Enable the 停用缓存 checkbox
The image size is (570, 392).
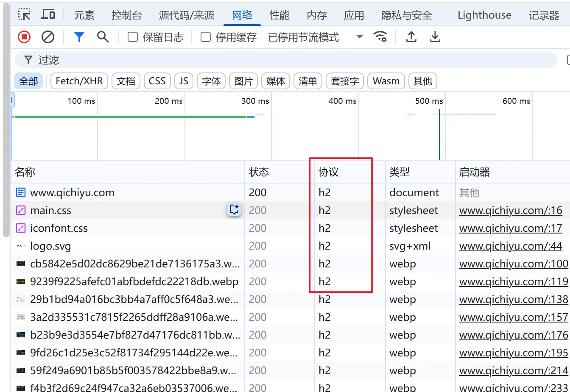206,37
